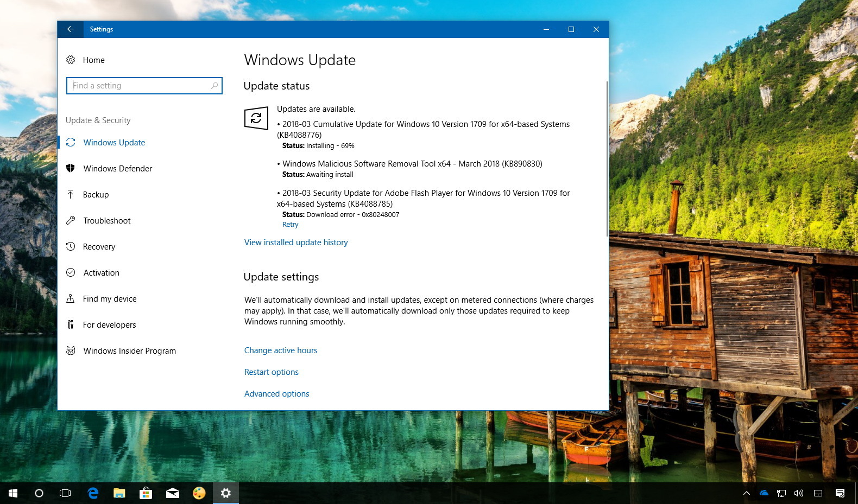
Task: Open the OneDrive cloud tray icon
Action: pyautogui.click(x=764, y=493)
